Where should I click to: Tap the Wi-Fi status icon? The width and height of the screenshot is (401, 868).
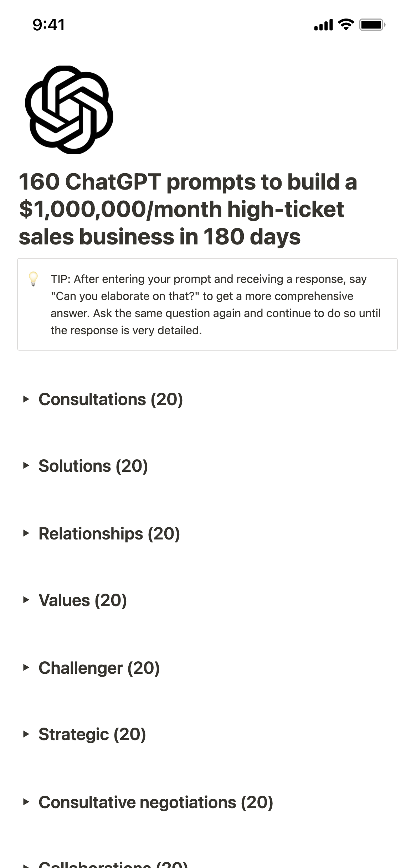pyautogui.click(x=345, y=25)
